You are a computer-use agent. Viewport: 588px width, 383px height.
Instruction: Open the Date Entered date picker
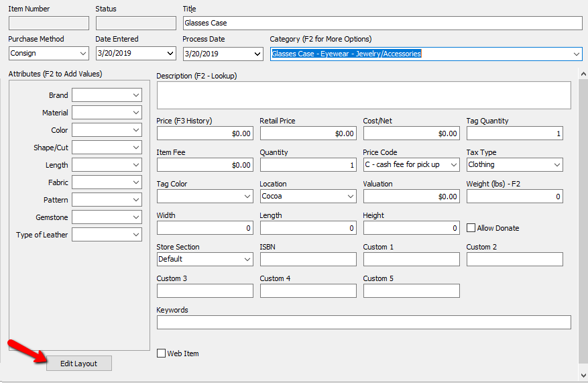(x=135, y=53)
